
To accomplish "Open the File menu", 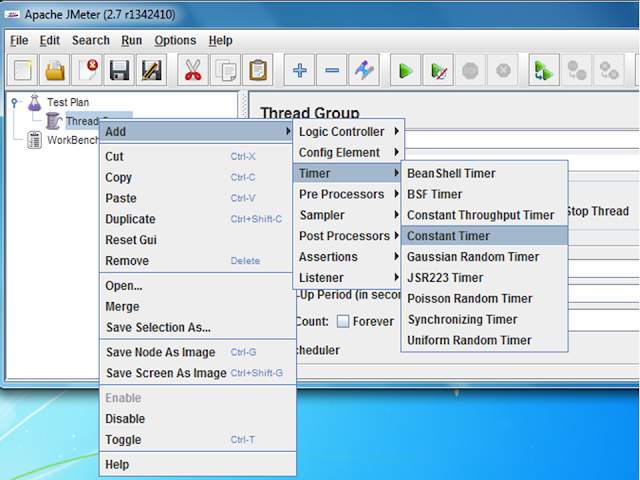I will pos(19,40).
